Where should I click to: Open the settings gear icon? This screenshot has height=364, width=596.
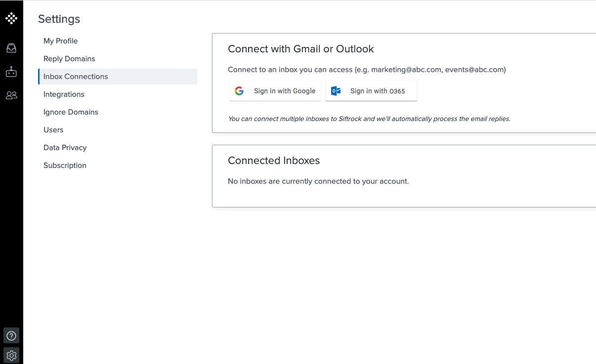[11, 355]
